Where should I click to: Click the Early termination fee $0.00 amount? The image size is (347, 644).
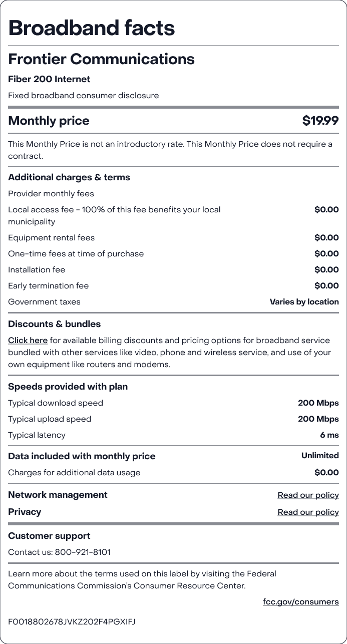pyautogui.click(x=326, y=286)
